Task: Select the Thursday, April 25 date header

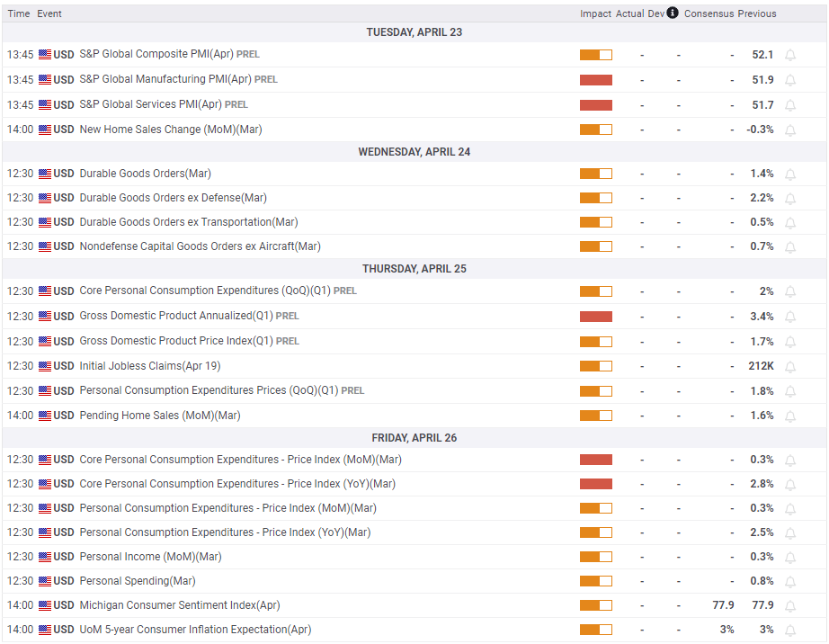Action: click(414, 269)
